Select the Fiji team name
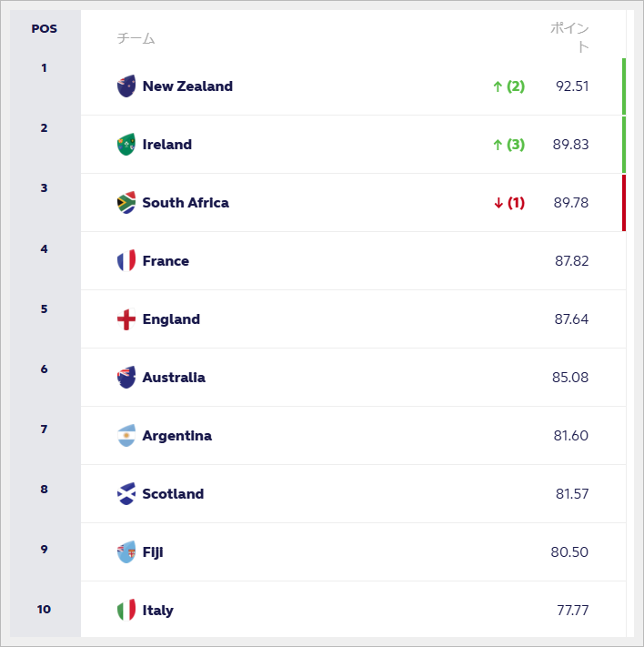 [153, 552]
